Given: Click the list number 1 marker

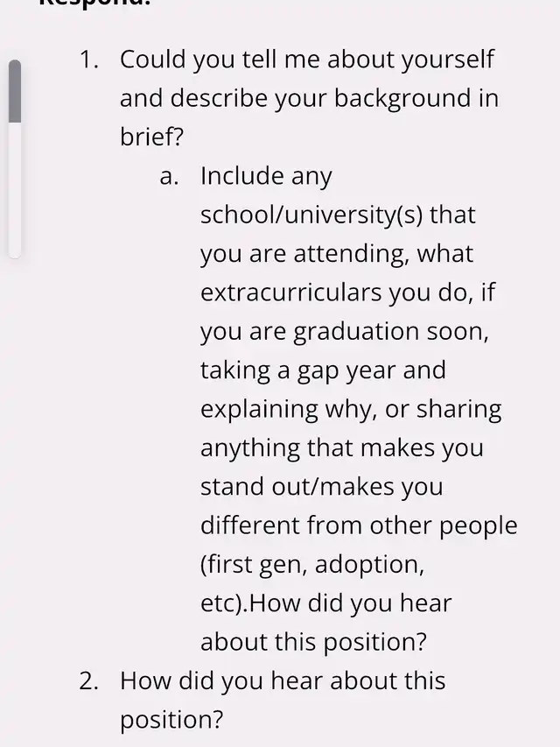Looking at the screenshot, I should (x=89, y=60).
